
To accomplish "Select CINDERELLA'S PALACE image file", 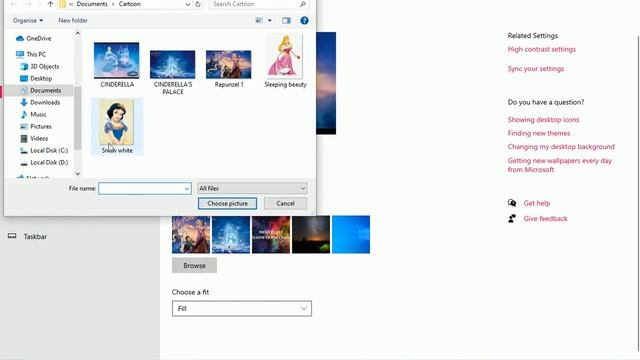I will (173, 73).
